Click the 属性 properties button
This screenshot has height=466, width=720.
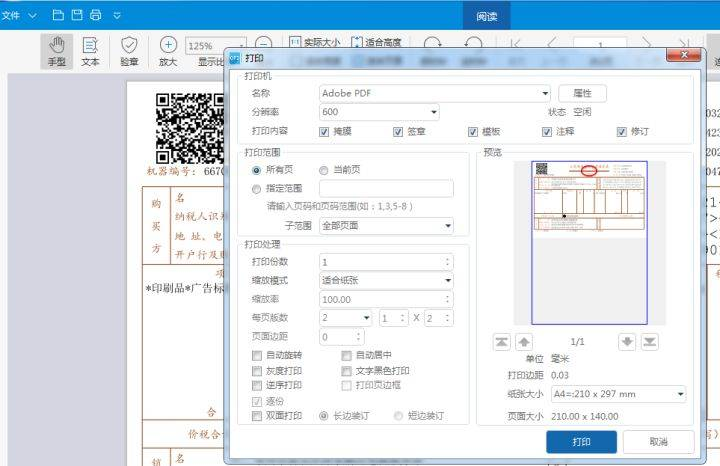tap(582, 93)
